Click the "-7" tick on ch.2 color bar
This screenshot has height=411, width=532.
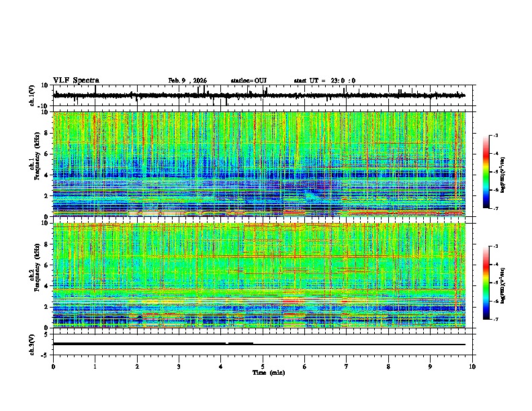[x=496, y=319]
